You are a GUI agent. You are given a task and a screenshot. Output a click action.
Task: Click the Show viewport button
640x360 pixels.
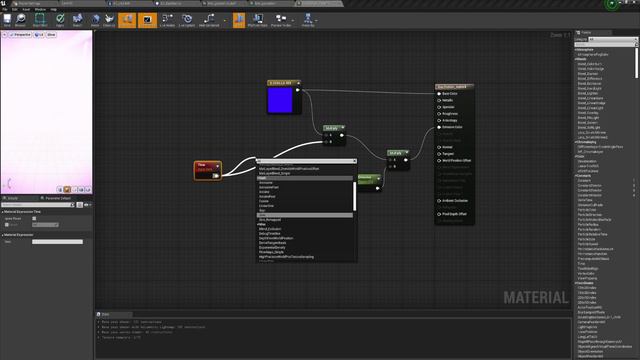(51, 35)
